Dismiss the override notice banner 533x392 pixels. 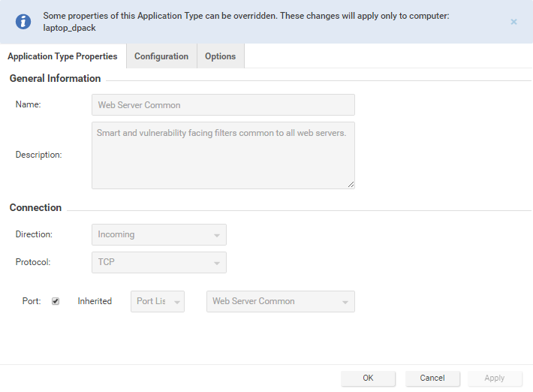click(513, 22)
